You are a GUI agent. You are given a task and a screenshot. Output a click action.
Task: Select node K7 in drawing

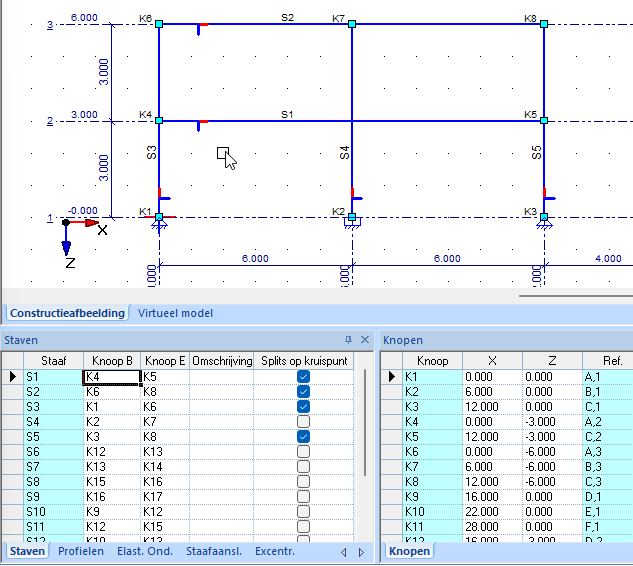[352, 24]
